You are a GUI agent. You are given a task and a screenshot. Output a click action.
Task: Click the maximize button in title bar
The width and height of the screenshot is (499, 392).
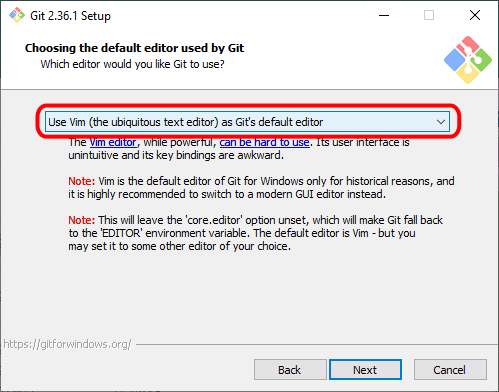pos(429,15)
